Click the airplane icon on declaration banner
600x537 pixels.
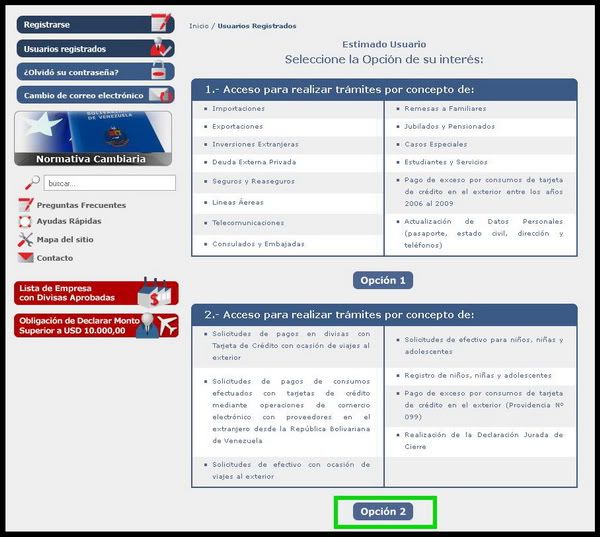pos(167,325)
